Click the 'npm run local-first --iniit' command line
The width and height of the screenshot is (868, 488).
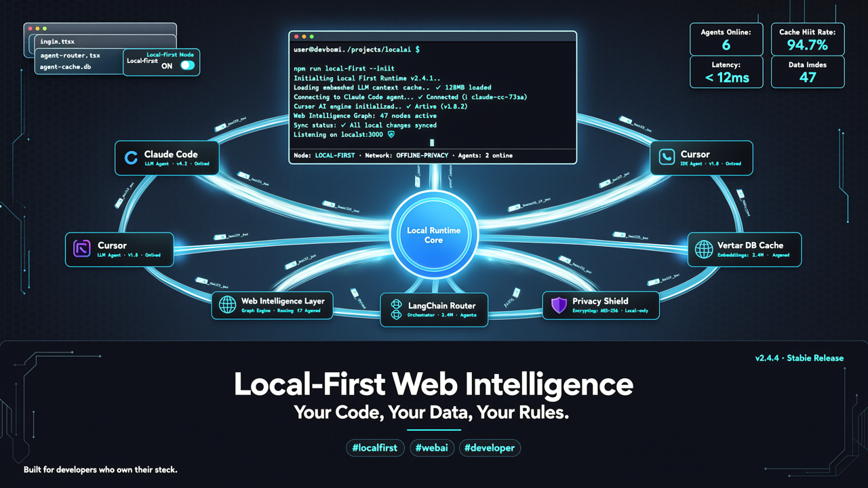[344, 68]
